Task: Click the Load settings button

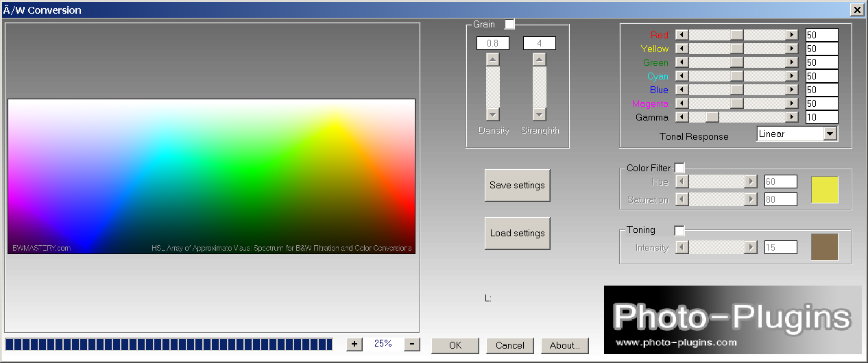Action: tap(517, 233)
